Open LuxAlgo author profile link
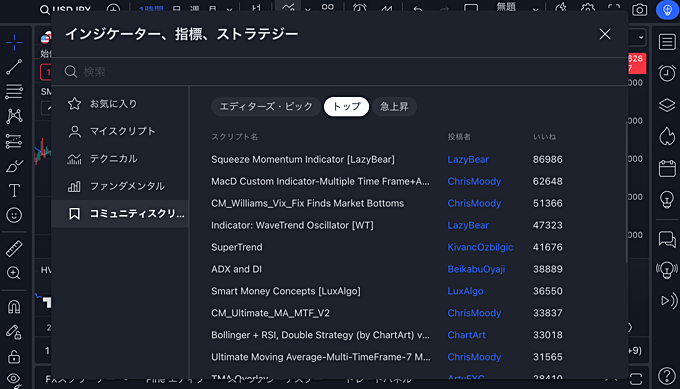The height and width of the screenshot is (389, 680). click(x=465, y=291)
